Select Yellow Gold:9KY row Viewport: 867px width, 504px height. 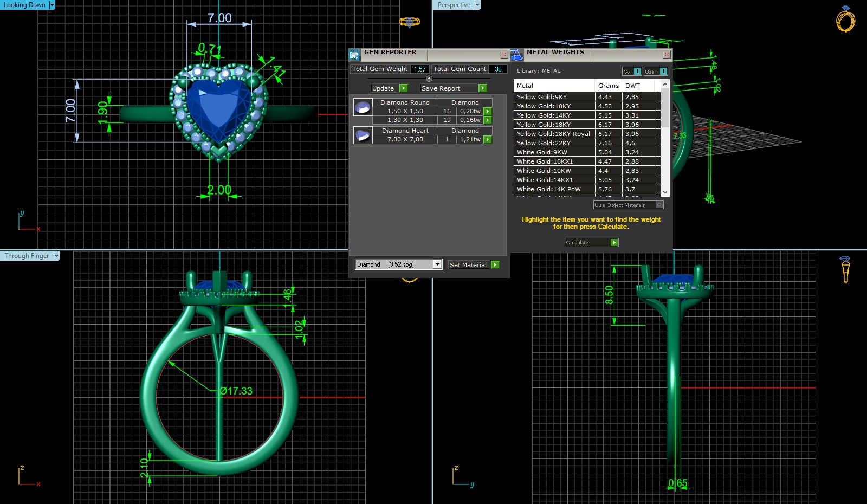point(587,97)
